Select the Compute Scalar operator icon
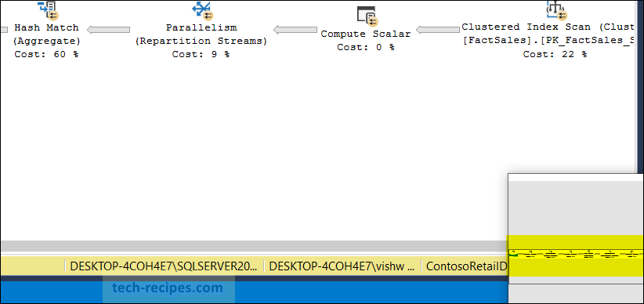Screen dimensions: 644x304 click(367, 16)
